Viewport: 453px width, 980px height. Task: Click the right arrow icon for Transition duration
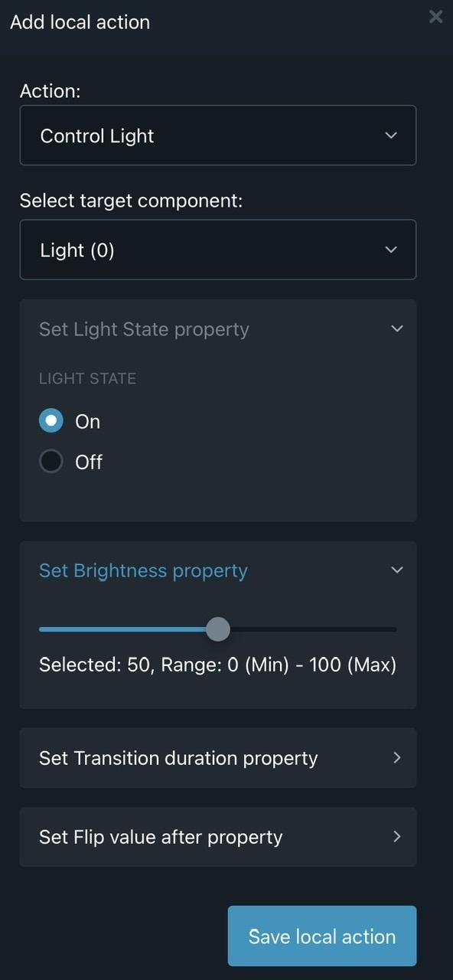pyautogui.click(x=396, y=758)
